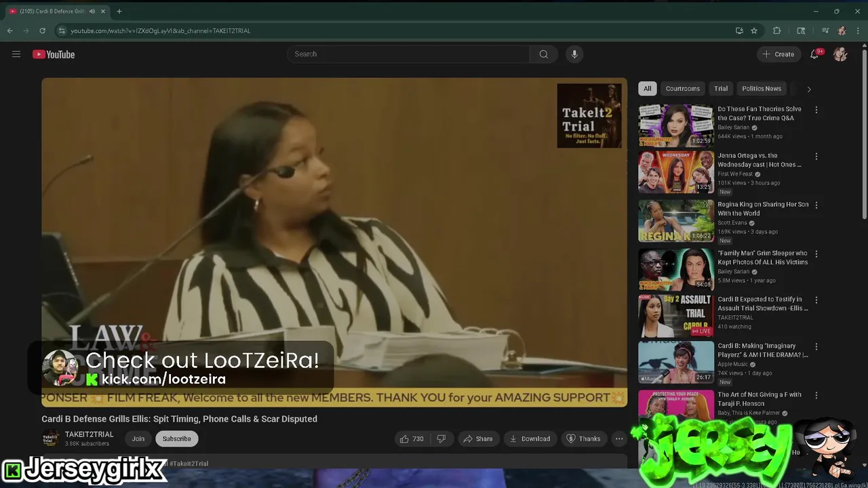Focus the YouTube search field
This screenshot has height=488, width=868.
(408, 54)
